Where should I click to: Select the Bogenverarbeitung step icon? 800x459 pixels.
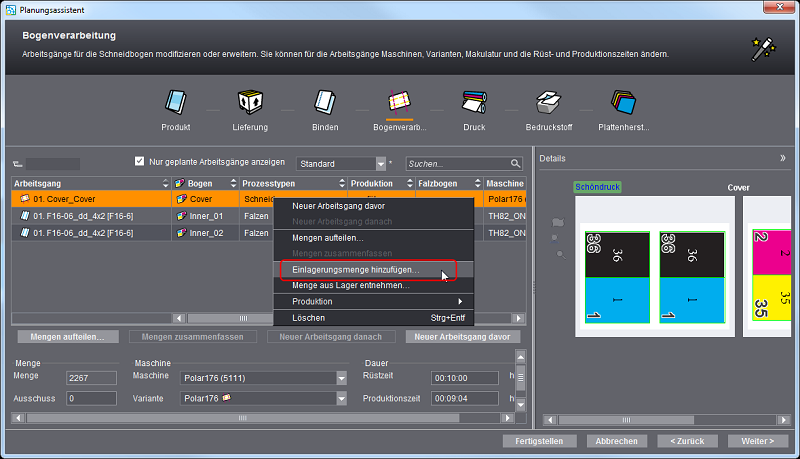tap(399, 102)
